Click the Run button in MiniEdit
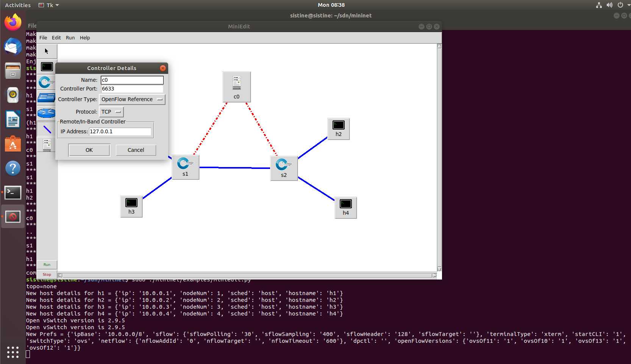This screenshot has width=631, height=364. click(47, 265)
